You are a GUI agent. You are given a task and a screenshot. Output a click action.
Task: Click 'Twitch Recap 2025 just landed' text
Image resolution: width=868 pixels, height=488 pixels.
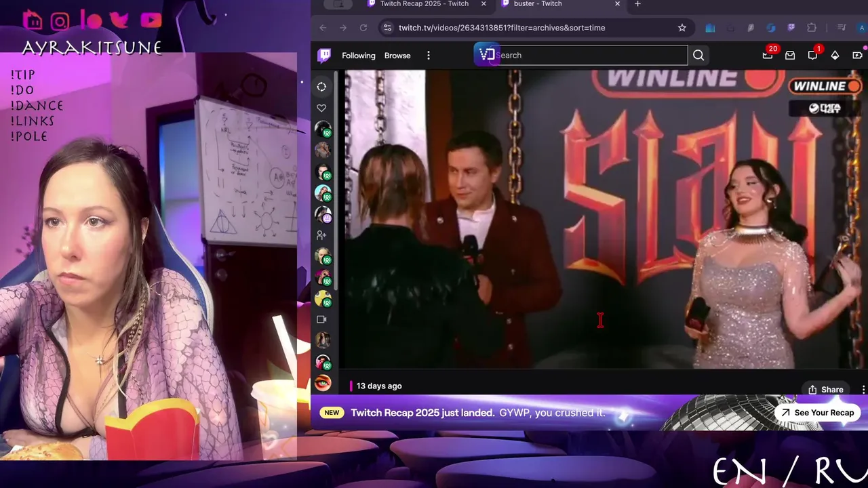coord(423,413)
